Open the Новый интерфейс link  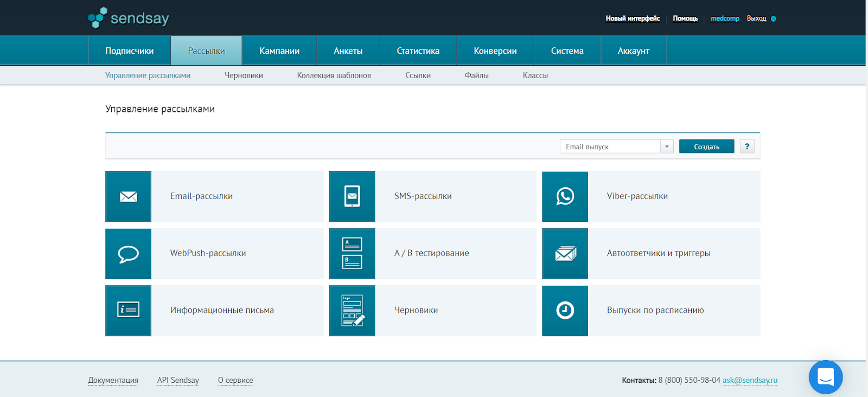[x=633, y=18]
